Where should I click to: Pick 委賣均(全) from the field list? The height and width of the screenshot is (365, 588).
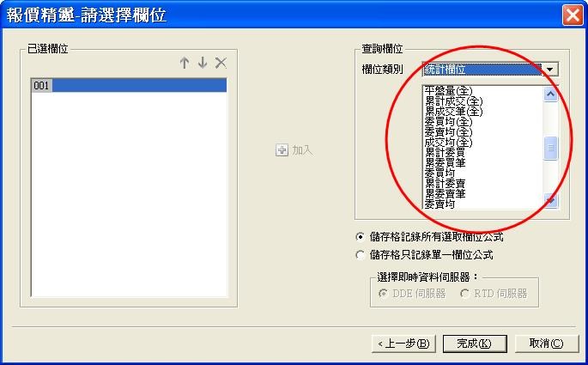coord(448,132)
